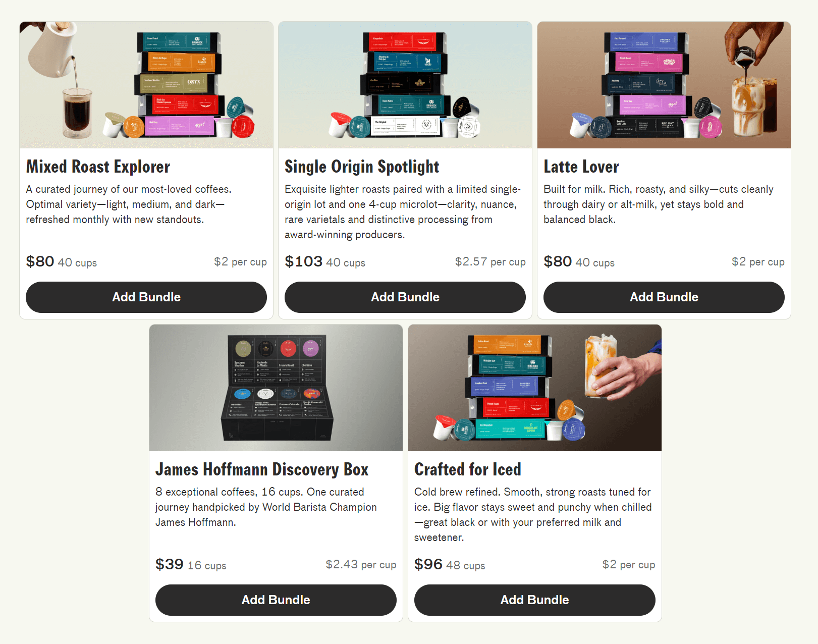Add the Mixed Roast Explorer bundle
Viewport: 818px width, 644px height.
click(x=146, y=297)
